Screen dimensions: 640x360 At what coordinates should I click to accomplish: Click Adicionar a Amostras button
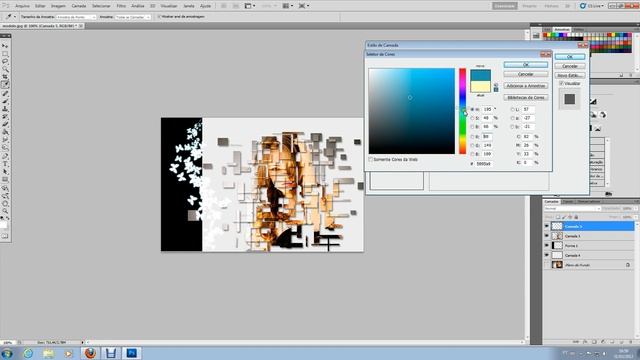click(x=526, y=86)
